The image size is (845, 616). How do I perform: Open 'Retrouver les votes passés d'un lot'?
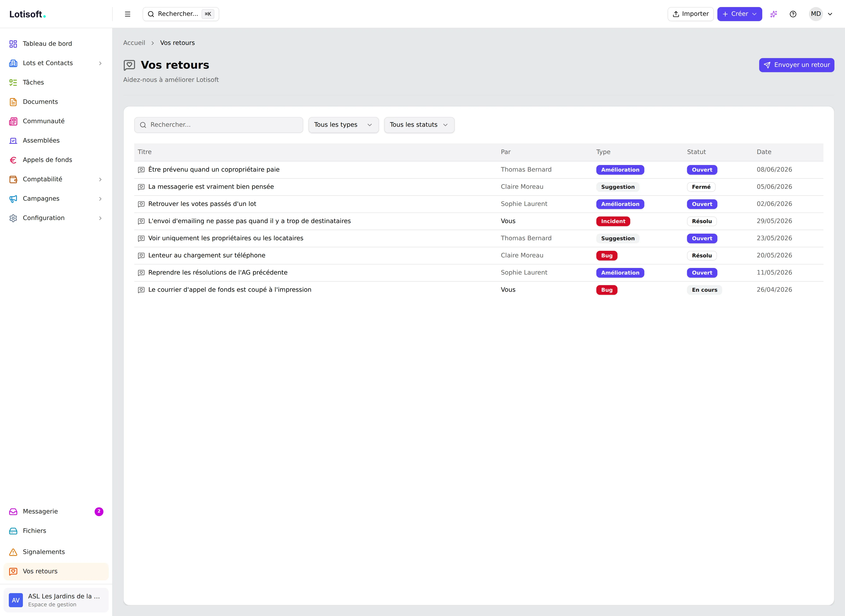(202, 204)
